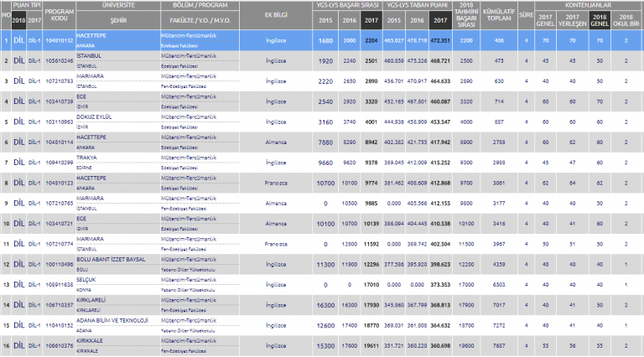The width and height of the screenshot is (644, 357).
Task: Click the DOKUZ EYLÜL university name
Action: [95, 116]
